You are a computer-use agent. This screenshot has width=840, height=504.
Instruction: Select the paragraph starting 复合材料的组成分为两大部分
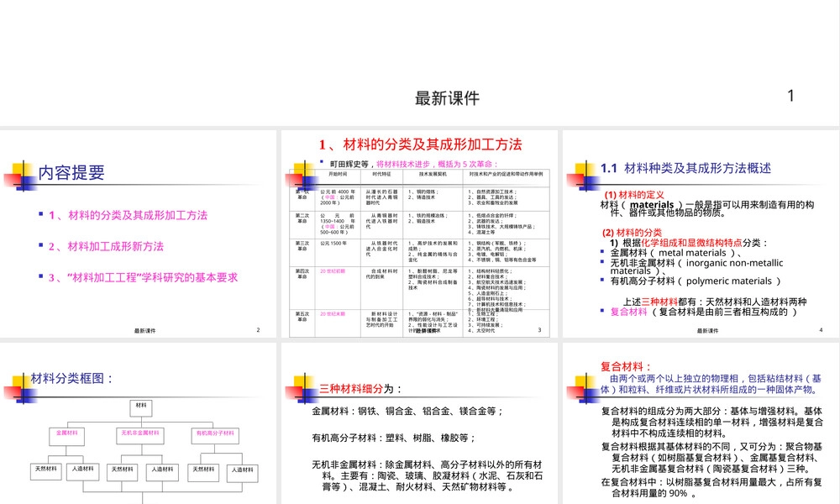pos(712,422)
